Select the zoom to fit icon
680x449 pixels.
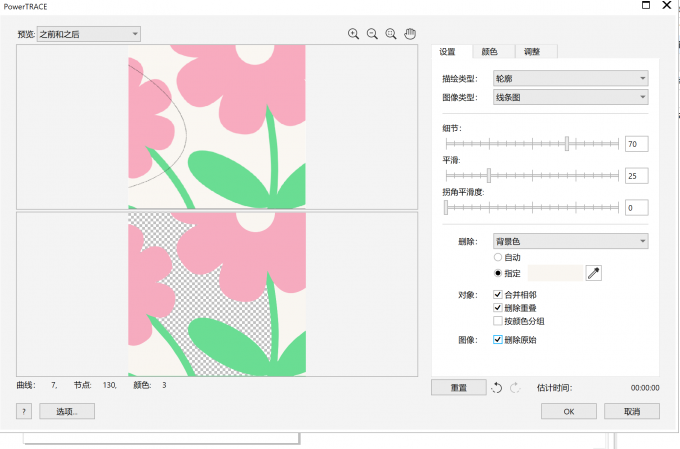(391, 34)
